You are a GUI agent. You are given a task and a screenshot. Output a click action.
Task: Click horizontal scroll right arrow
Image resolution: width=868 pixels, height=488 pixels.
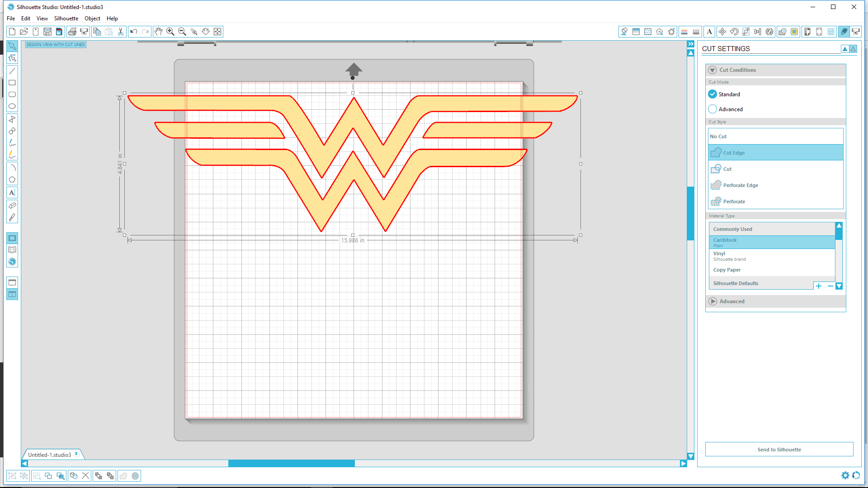[x=683, y=463]
